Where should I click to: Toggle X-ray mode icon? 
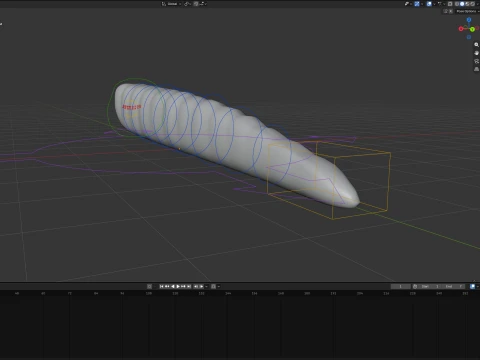tap(450, 4)
